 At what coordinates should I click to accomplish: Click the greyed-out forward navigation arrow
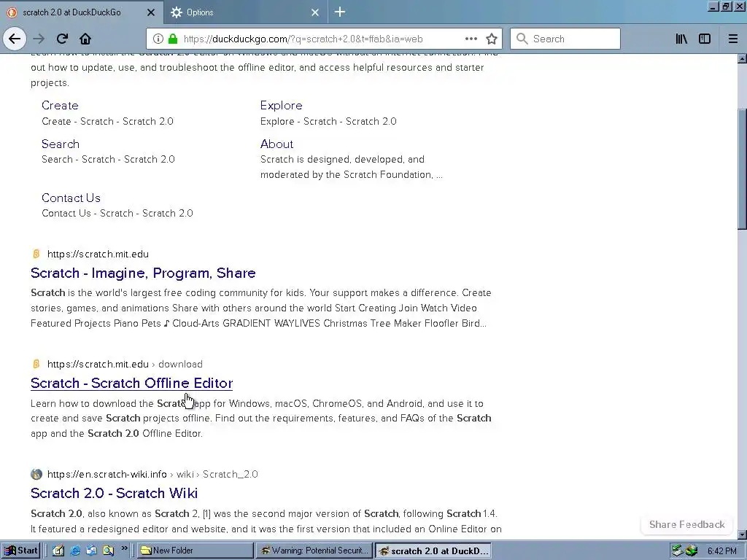pos(39,39)
